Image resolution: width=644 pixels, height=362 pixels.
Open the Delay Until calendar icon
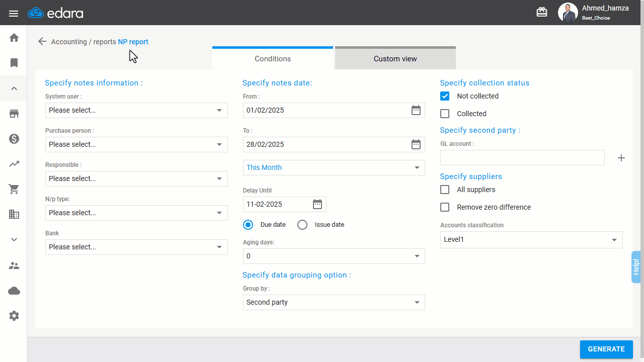coord(317,204)
